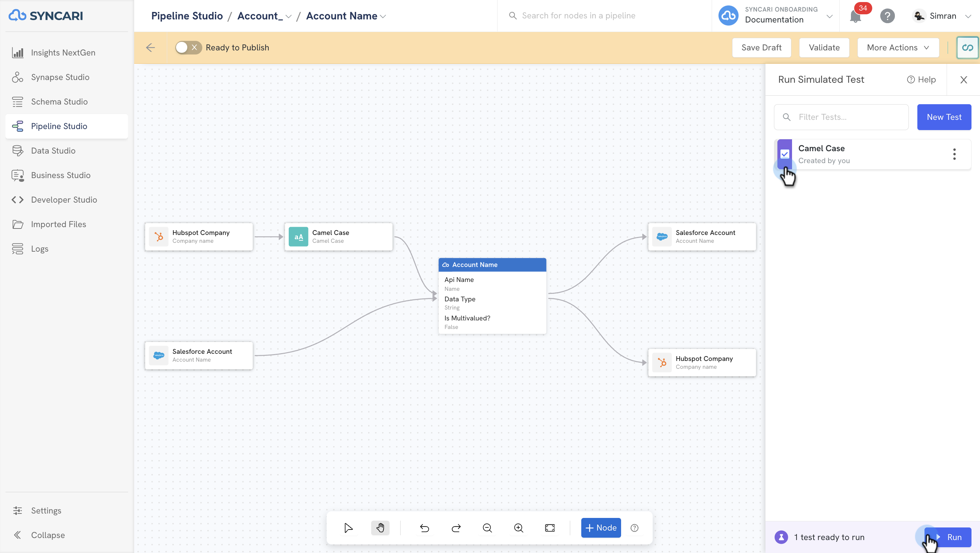
Task: Click the Filter Tests input
Action: 841,117
